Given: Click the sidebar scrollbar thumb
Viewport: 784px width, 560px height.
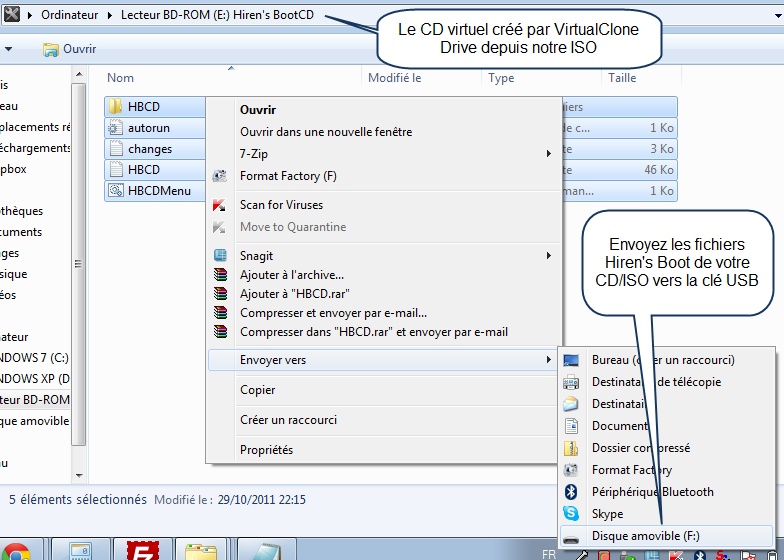Looking at the screenshot, I should pos(78,264).
